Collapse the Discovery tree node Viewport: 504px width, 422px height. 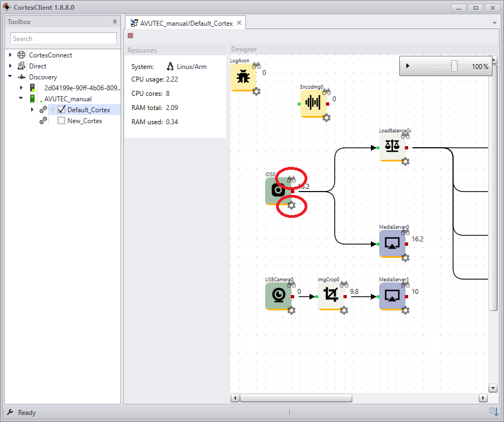(10, 77)
